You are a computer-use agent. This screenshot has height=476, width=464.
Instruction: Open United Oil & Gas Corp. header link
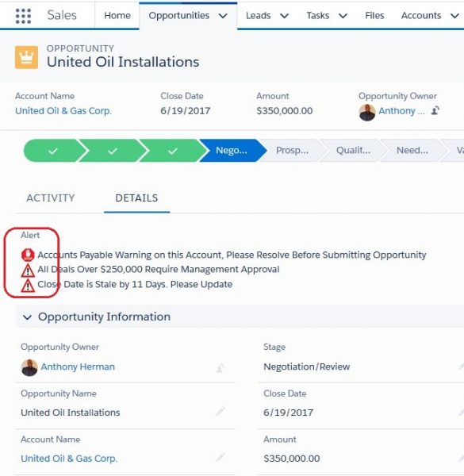63,111
